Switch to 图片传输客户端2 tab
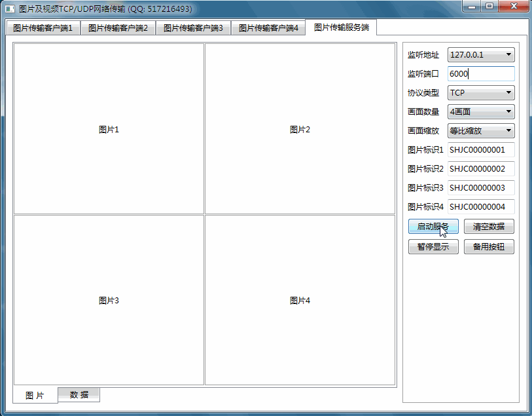 (118, 28)
